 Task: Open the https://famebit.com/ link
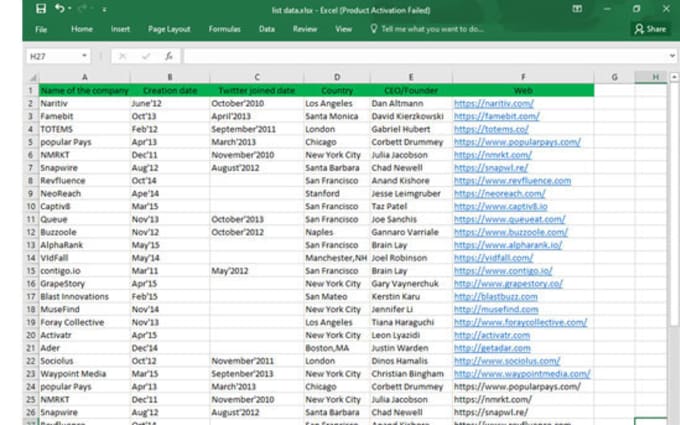point(497,116)
